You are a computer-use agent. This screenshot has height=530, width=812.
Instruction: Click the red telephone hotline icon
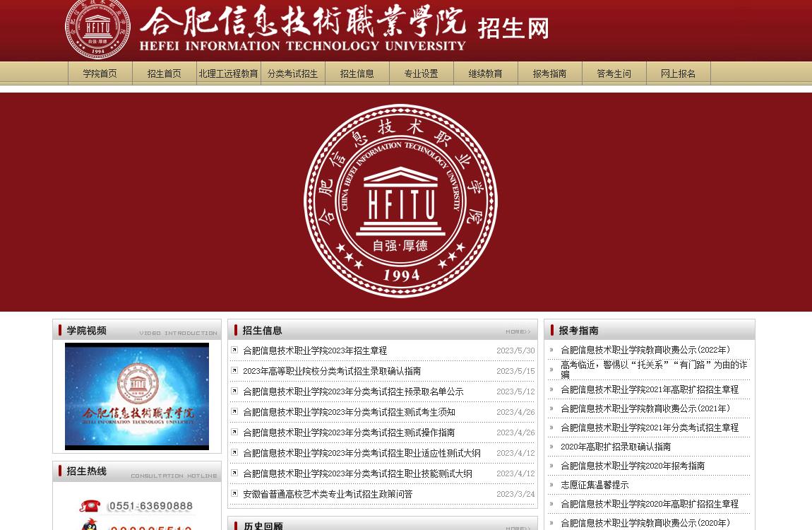tap(90, 506)
